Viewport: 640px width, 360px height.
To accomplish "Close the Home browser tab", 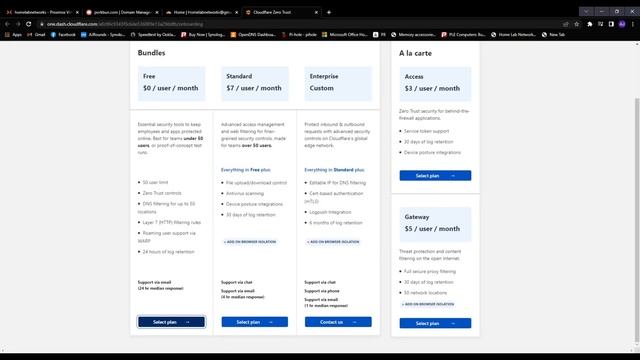I will [236, 12].
